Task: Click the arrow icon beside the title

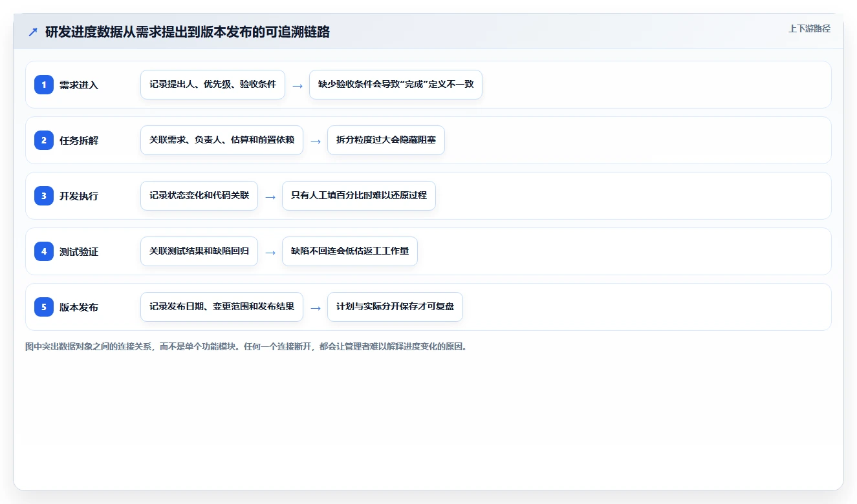Action: [33, 32]
